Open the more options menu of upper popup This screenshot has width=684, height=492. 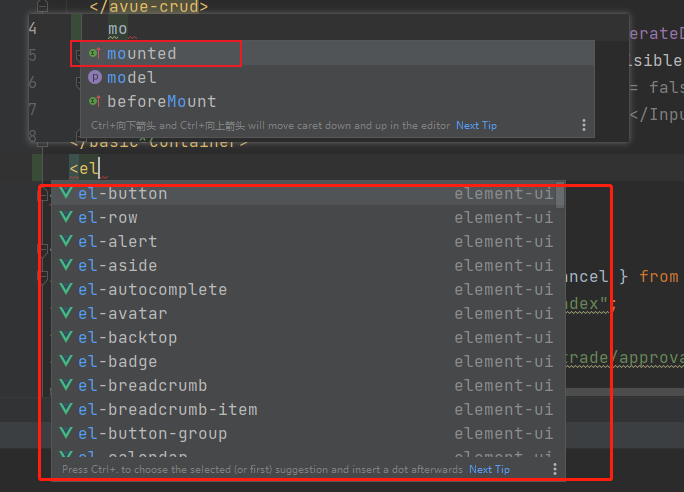pyautogui.click(x=584, y=126)
